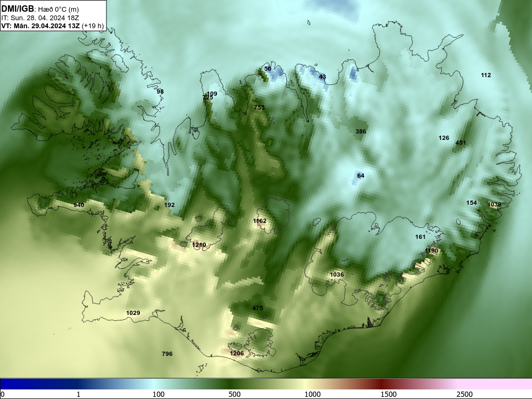Click the valid time 'Mán. 29.04.2024 13Z'
This screenshot has height=399, width=532.
tap(46, 26)
